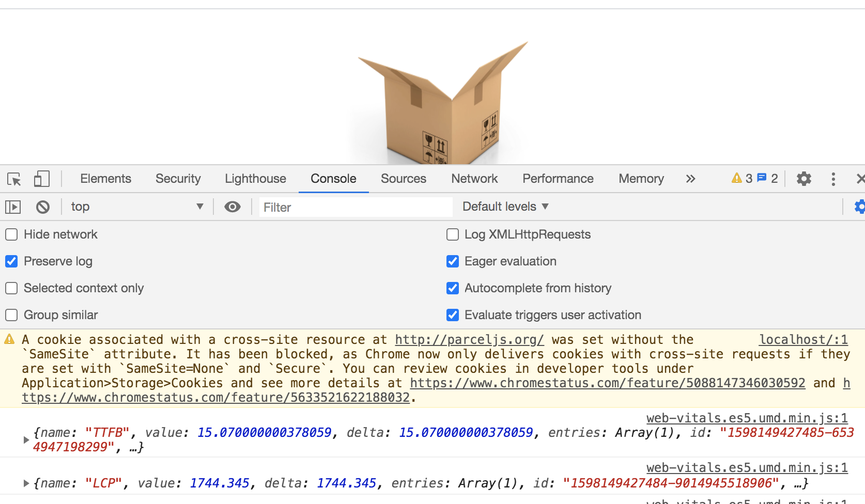Open the Performance tab

[558, 179]
